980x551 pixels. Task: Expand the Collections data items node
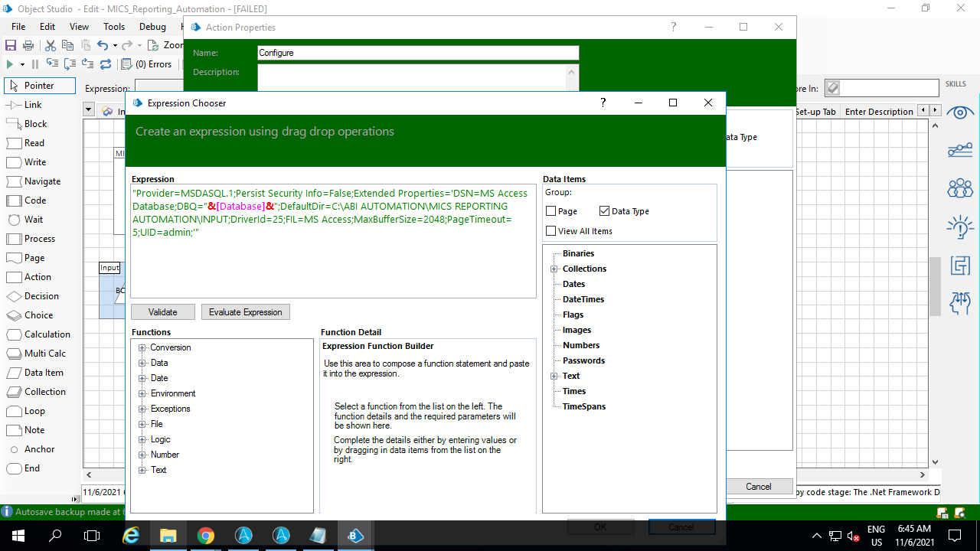(x=554, y=269)
